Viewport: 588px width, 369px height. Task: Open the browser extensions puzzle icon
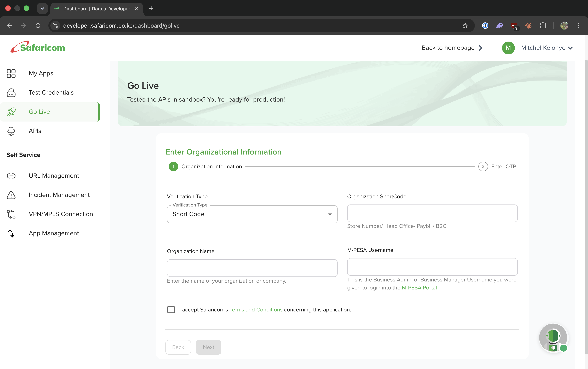pos(543,26)
